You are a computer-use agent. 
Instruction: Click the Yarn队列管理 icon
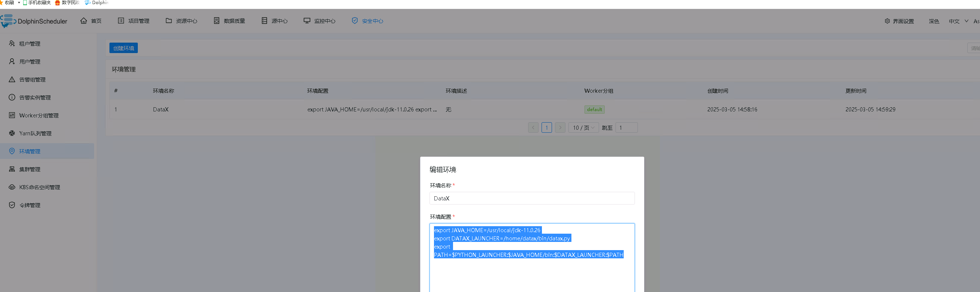tap(12, 133)
